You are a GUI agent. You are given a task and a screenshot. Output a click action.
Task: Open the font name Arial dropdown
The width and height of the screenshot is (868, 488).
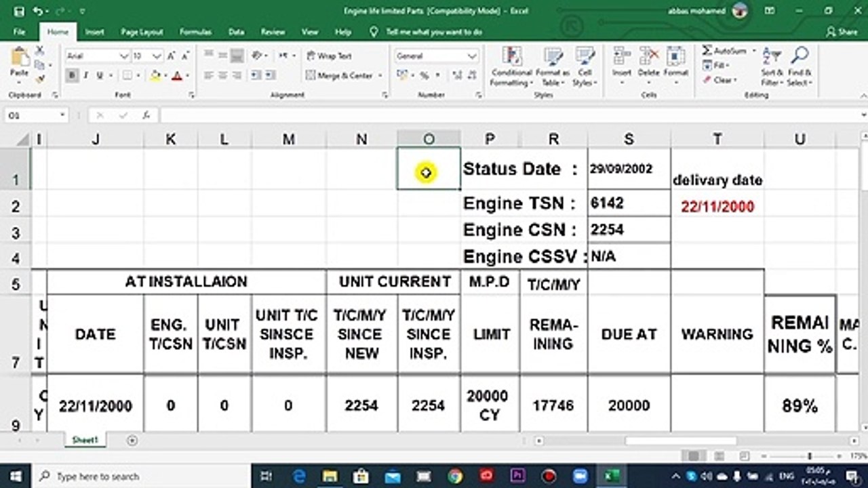tap(124, 56)
